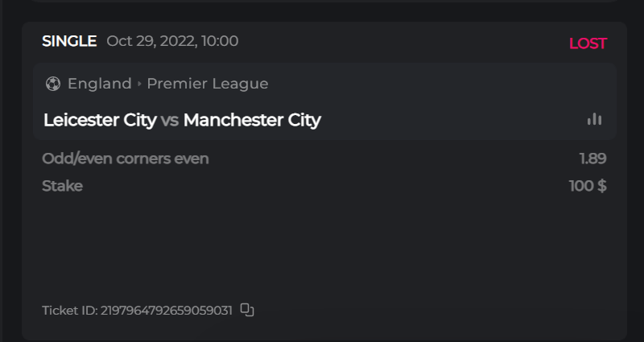Click the 100 $ stake amount
The image size is (644, 342).
(x=587, y=187)
